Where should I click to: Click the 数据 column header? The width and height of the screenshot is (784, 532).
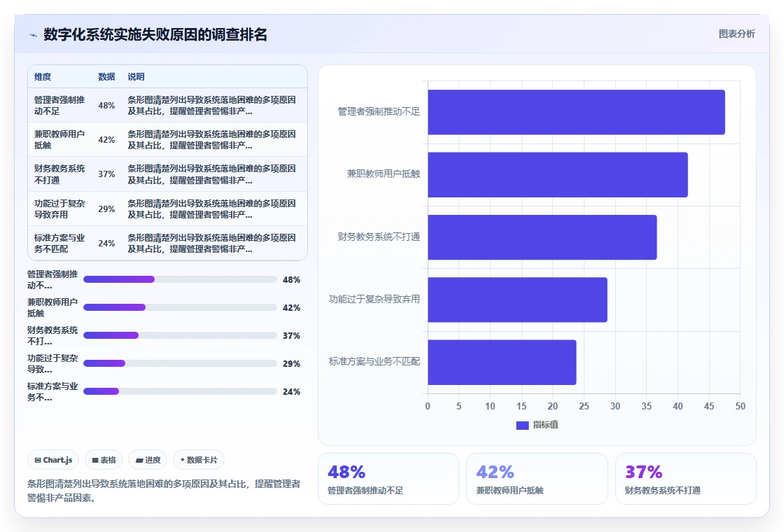point(106,76)
